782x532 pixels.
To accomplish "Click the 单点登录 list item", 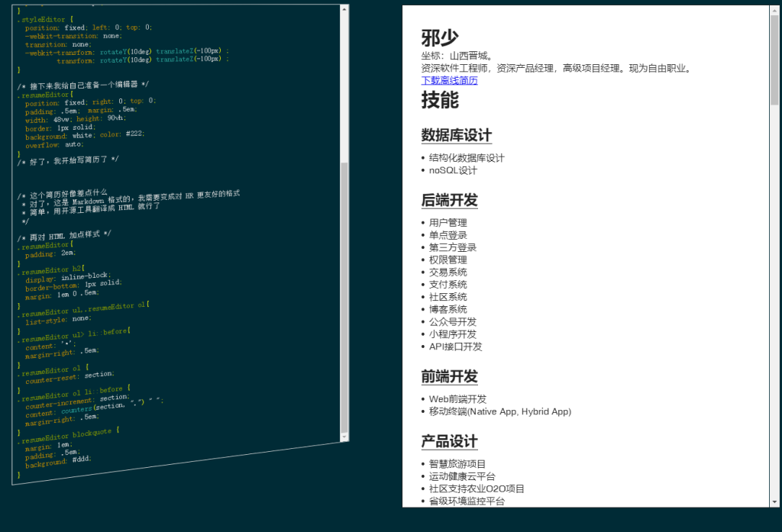I will (448, 235).
